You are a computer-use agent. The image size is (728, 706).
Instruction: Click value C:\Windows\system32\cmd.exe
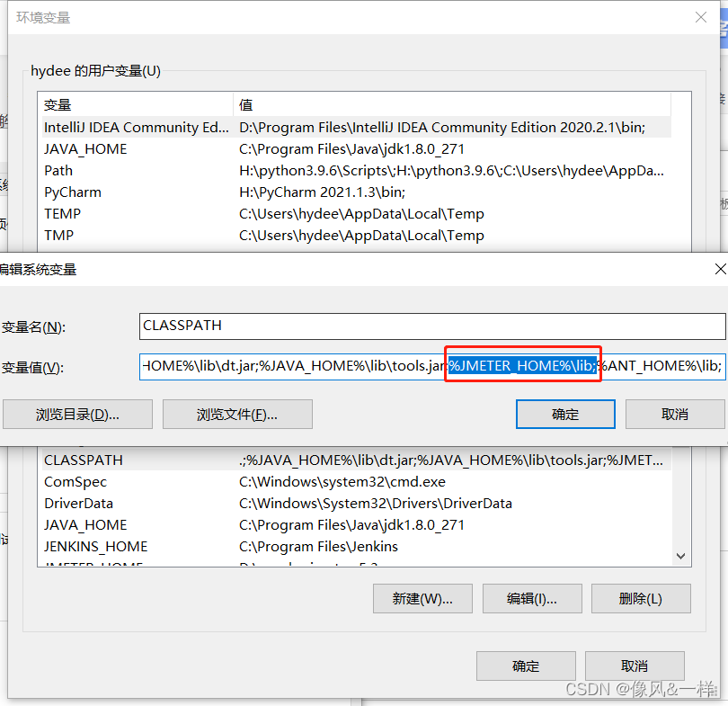pos(342,482)
